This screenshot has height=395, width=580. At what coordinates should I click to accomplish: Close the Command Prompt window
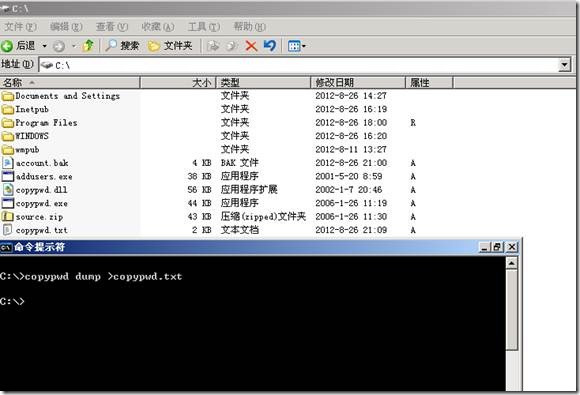point(512,247)
